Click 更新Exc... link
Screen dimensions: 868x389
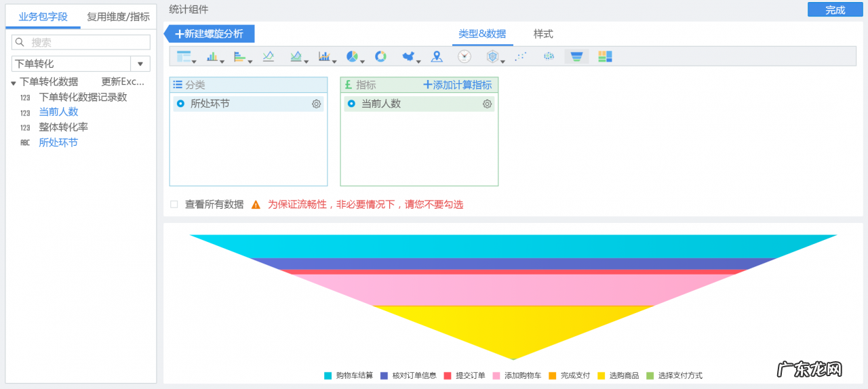point(123,81)
